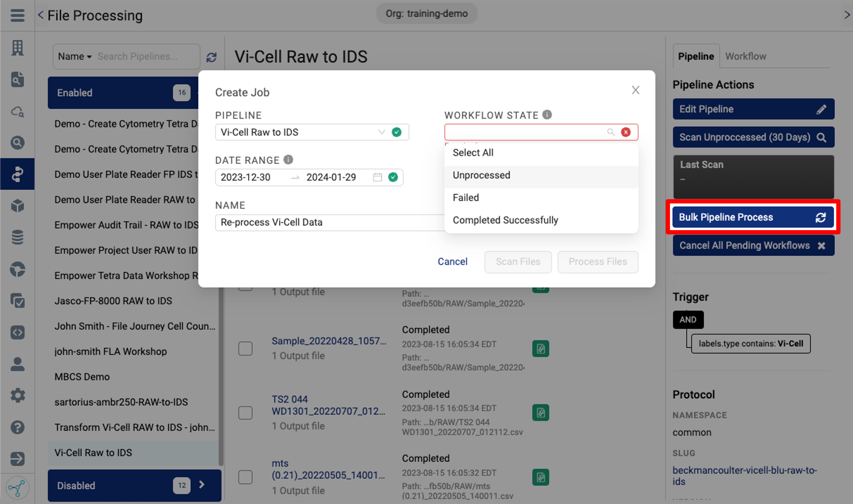853x504 pixels.
Task: Open the code (</>) icon in the sidebar
Action: [17, 332]
